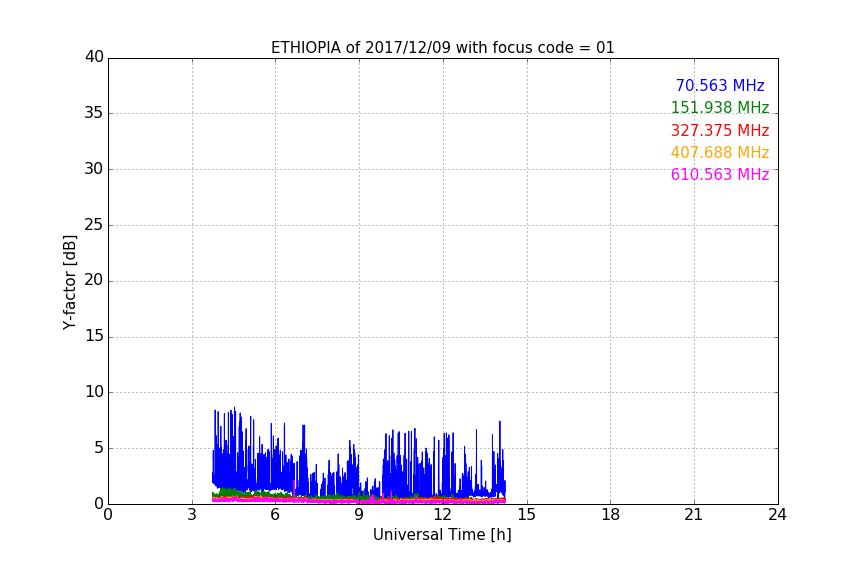Click the x-axis tick value 12

[x=442, y=515]
